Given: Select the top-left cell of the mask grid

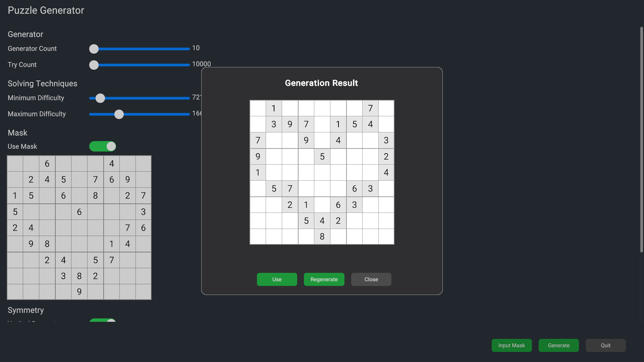Looking at the screenshot, I should click(15, 164).
